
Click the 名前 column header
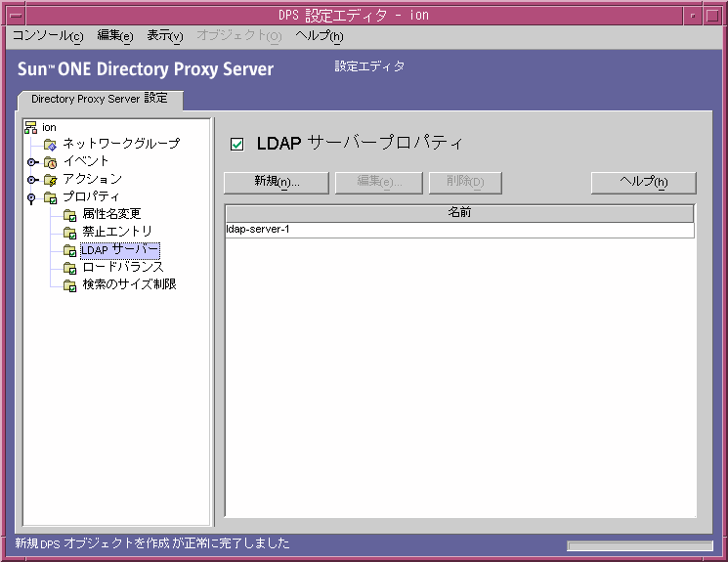pyautogui.click(x=459, y=213)
